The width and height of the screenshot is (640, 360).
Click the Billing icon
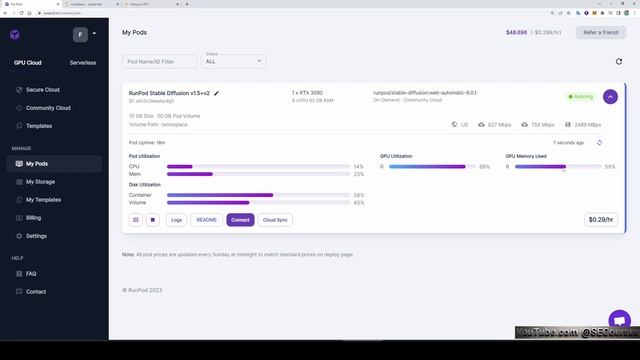(x=19, y=218)
